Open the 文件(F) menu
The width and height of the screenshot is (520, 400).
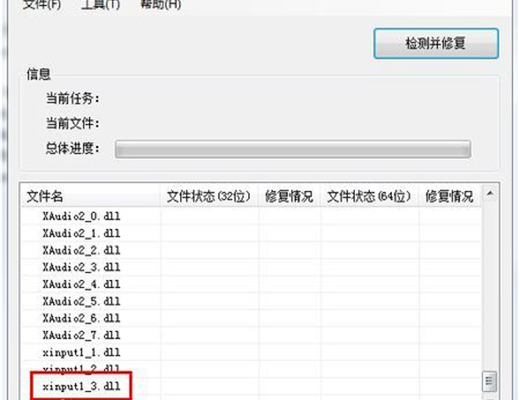[x=42, y=5]
